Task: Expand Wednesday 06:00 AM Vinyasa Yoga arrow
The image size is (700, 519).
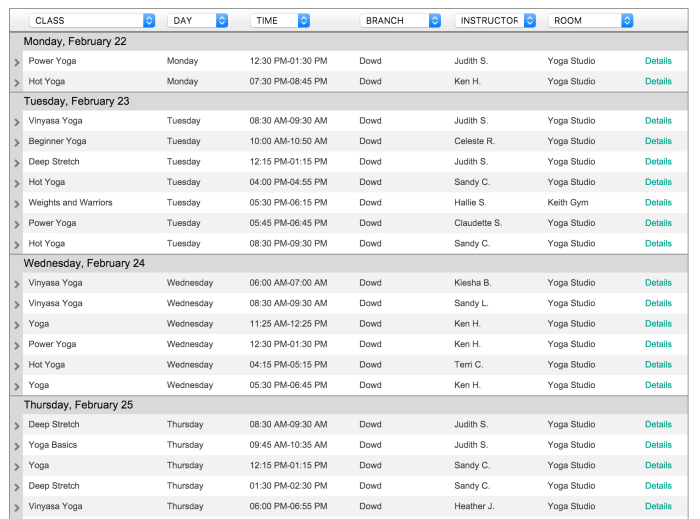Action: [x=16, y=284]
